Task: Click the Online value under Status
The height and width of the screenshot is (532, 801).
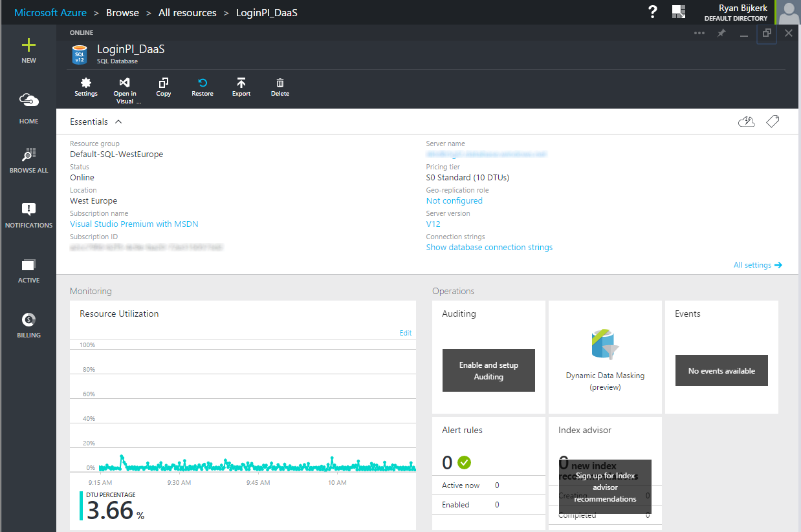Action: pyautogui.click(x=82, y=178)
